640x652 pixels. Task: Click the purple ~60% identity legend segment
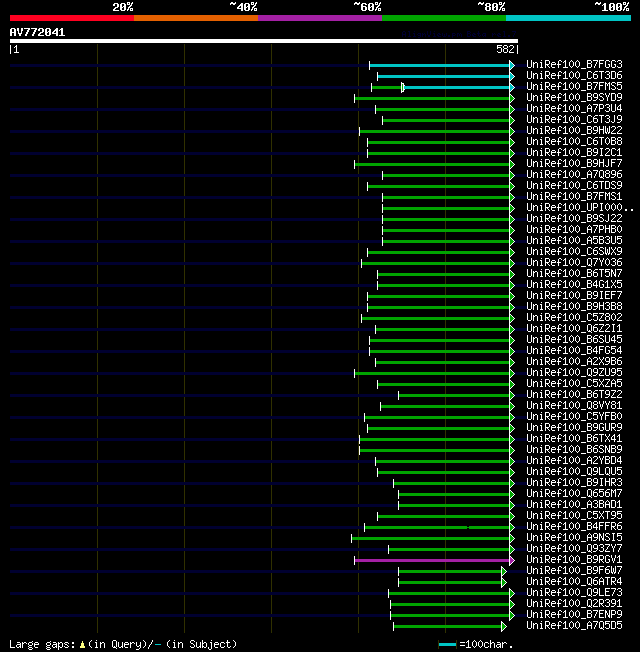[x=320, y=18]
